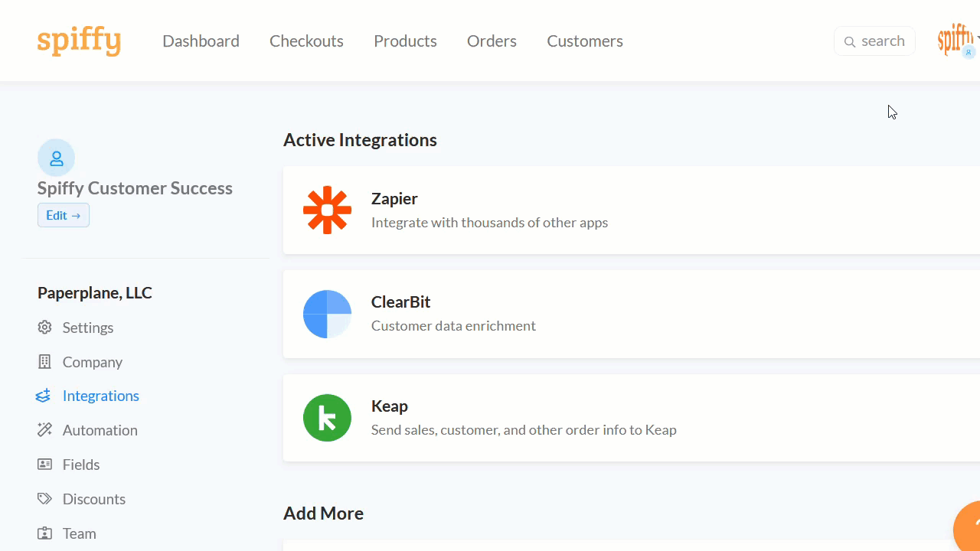980x551 pixels.
Task: Select Integrations in the sidebar
Action: click(101, 396)
